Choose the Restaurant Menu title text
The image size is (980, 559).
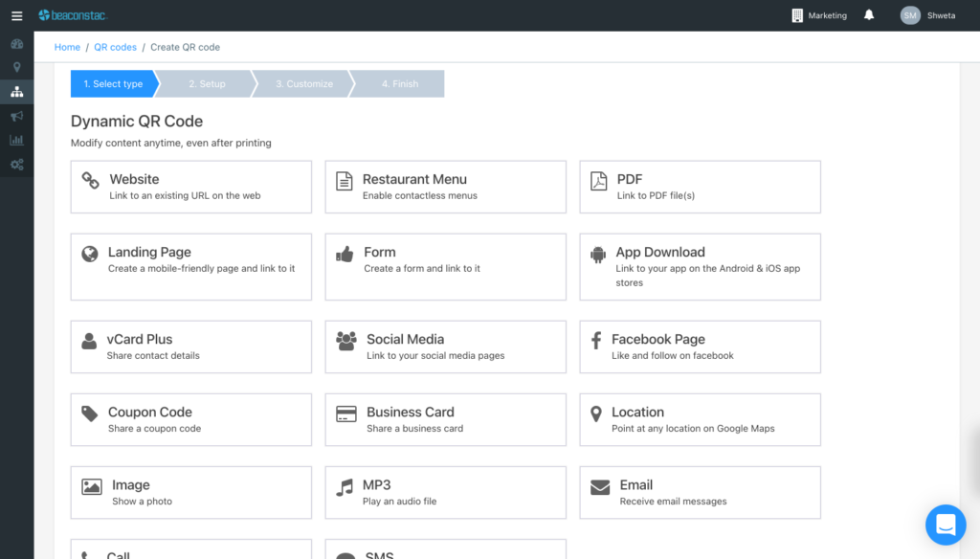[414, 179]
